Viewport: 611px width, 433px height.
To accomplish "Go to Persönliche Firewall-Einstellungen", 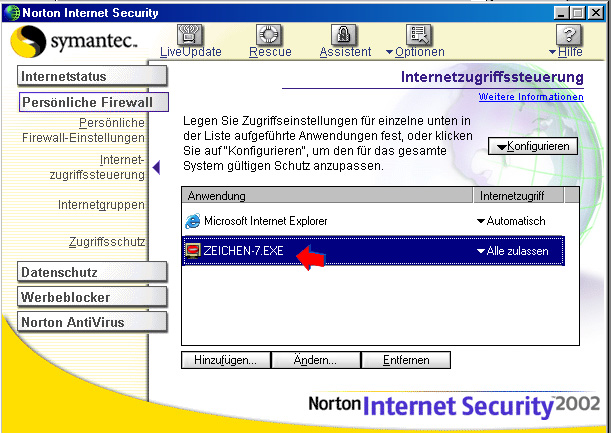I will (83, 130).
